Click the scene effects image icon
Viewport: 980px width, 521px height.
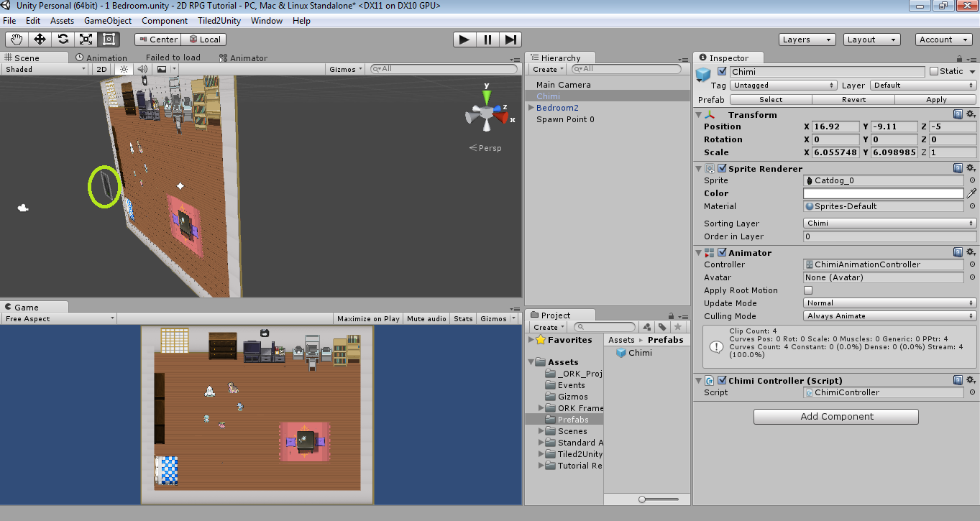click(162, 69)
